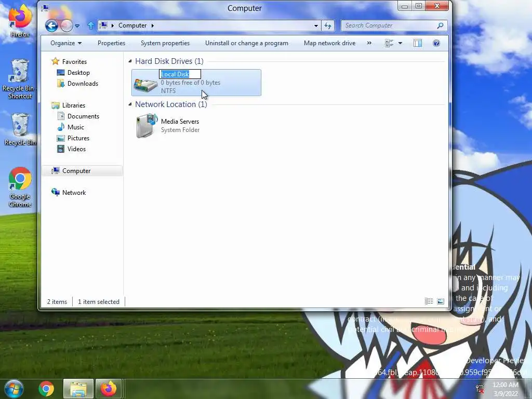The width and height of the screenshot is (532, 399).
Task: Open the recent pages dropdown arrow
Action: 77,26
